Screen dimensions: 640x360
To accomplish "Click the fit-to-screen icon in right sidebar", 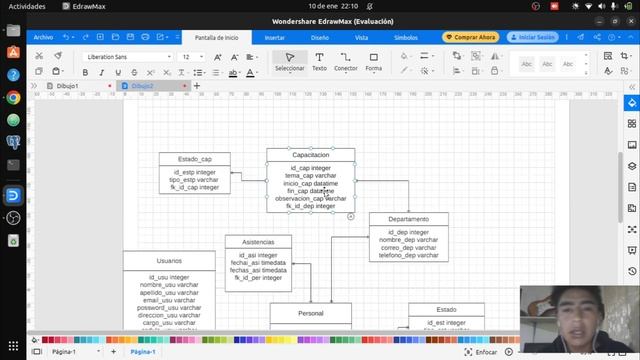I will tap(632, 229).
